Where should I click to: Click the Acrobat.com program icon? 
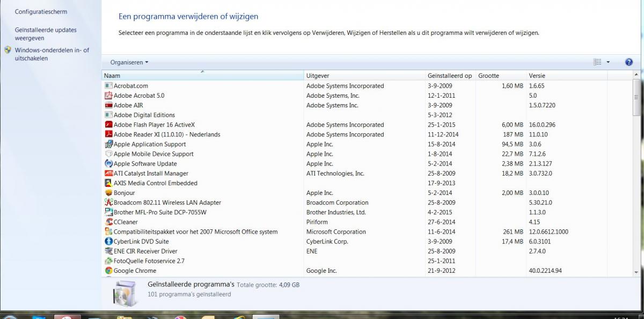pos(109,86)
